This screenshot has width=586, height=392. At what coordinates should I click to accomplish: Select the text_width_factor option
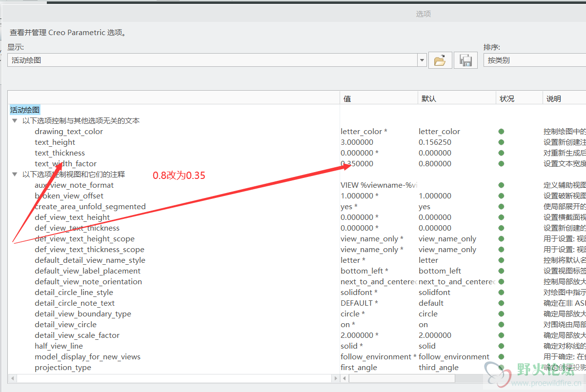click(66, 164)
